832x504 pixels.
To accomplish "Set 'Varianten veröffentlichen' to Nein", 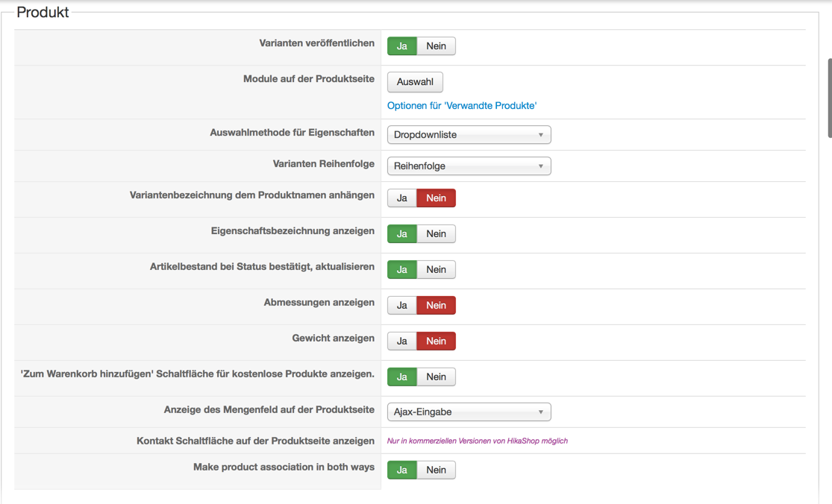I will click(436, 46).
